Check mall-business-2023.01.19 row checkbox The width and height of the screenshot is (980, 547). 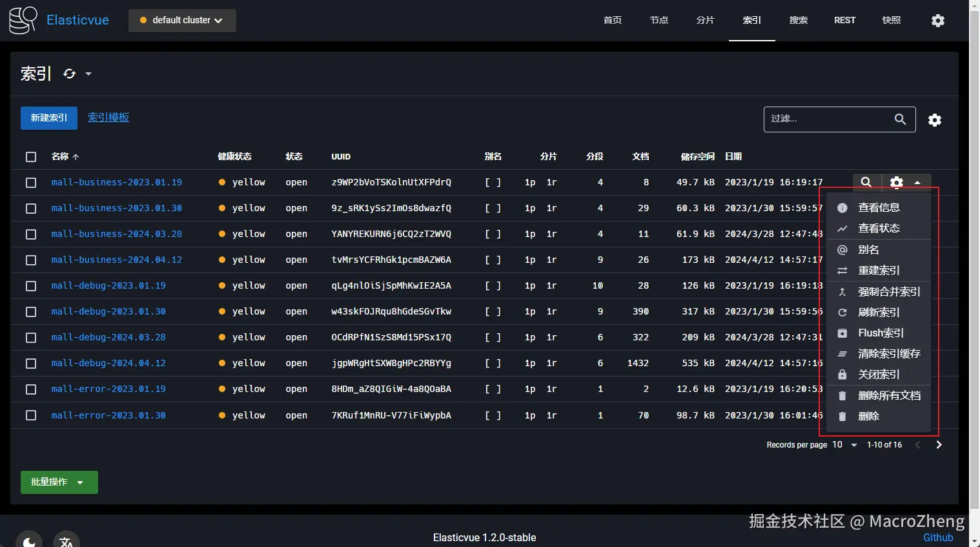pos(31,183)
